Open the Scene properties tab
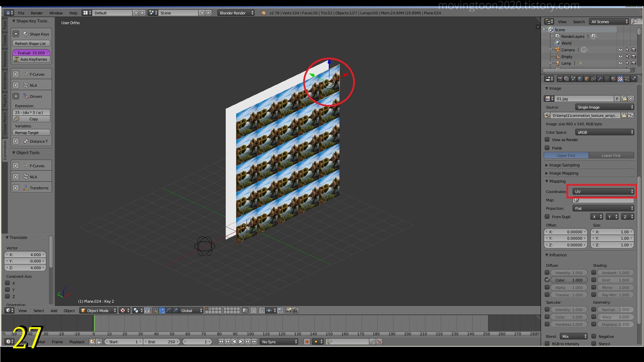Viewport: 644px width, 362px height. pos(573,79)
